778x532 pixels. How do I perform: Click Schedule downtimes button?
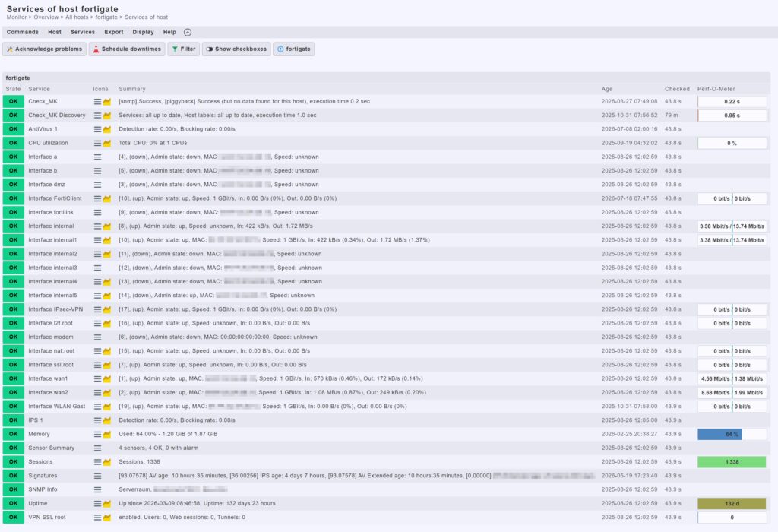pos(127,49)
